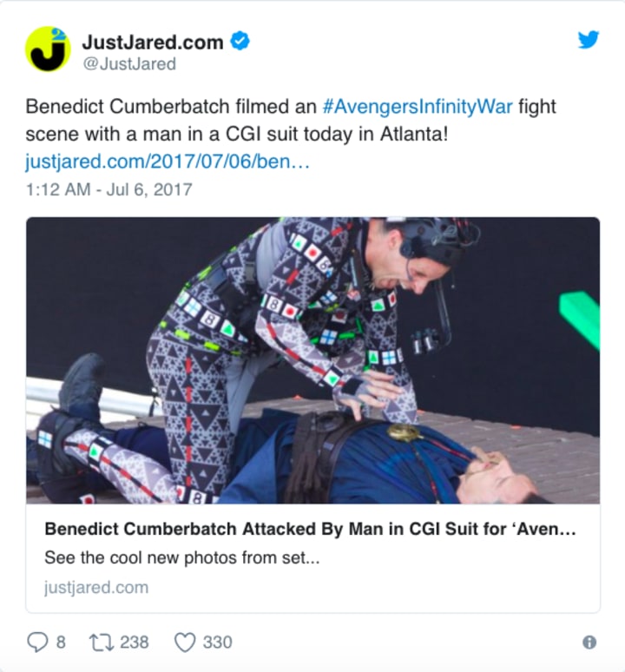Follow the justjared.com/2017/07/06 link

[x=167, y=161]
